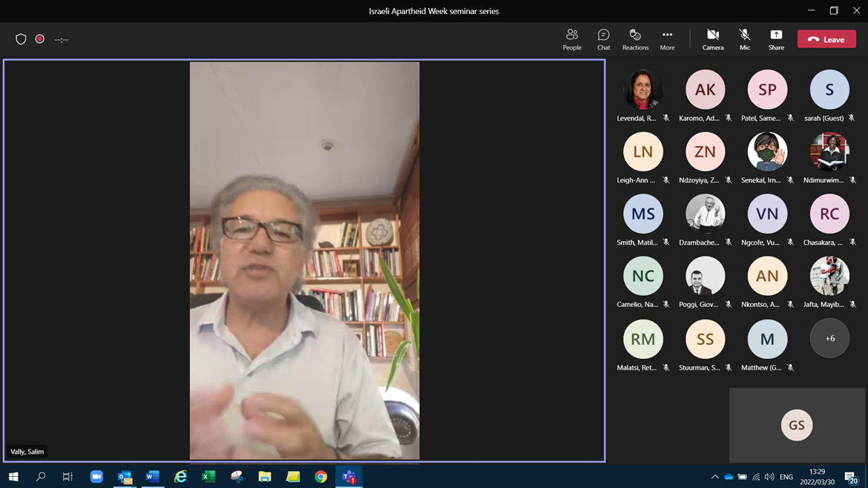Click the Vally, Salim name label

coord(27,452)
